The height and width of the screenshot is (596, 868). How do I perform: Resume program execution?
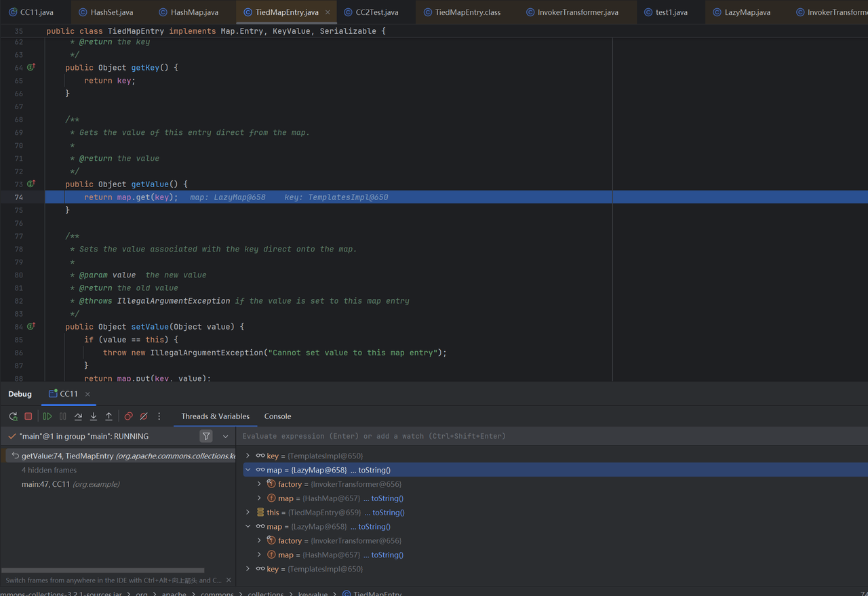tap(47, 416)
